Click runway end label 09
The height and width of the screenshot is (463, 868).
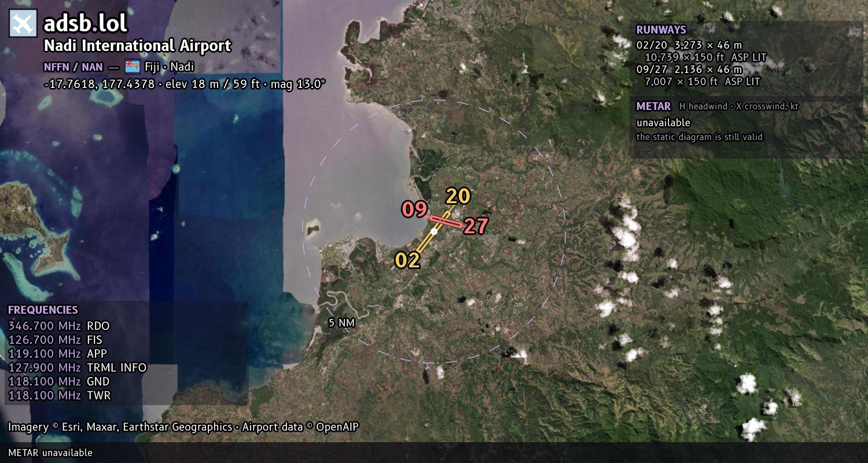coord(414,210)
